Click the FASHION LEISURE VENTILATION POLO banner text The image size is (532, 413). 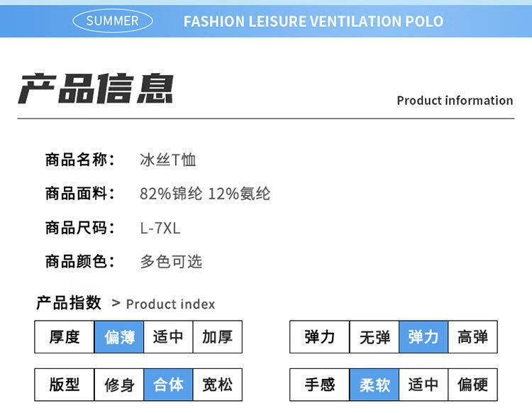pyautogui.click(x=314, y=21)
